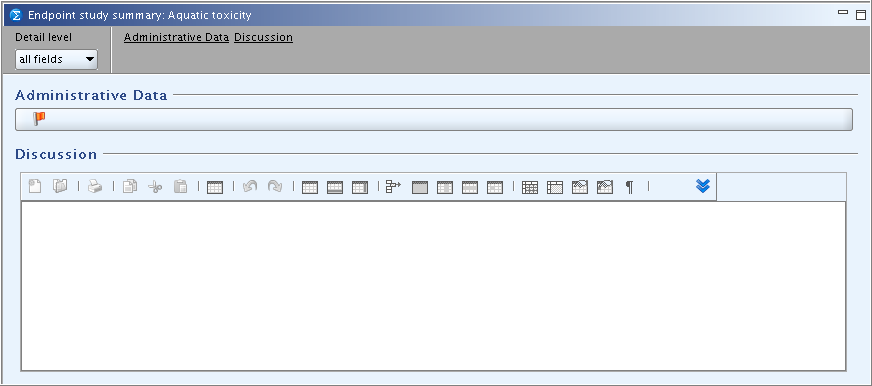Expand toolbar with blue double chevron
This screenshot has height=386, width=872.
(703, 186)
